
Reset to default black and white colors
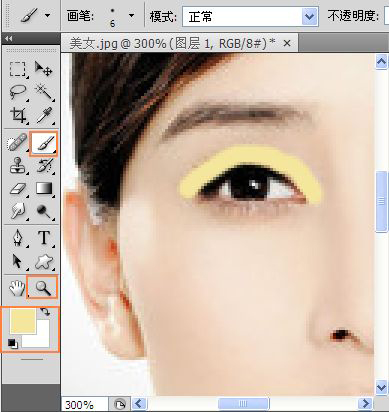coord(13,343)
